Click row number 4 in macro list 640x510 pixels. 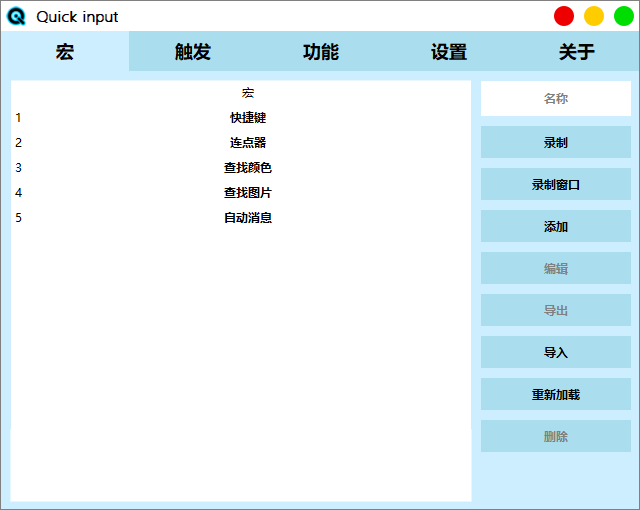pyautogui.click(x=18, y=193)
